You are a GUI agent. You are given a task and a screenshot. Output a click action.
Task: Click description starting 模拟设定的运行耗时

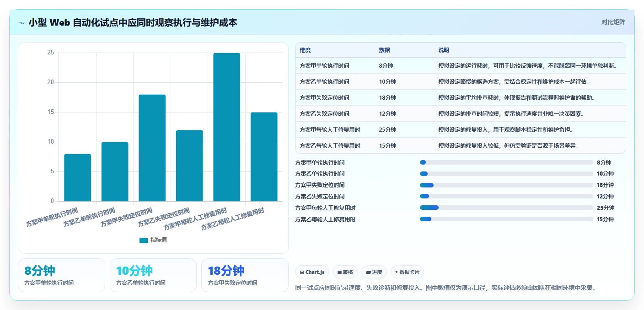[x=528, y=66]
